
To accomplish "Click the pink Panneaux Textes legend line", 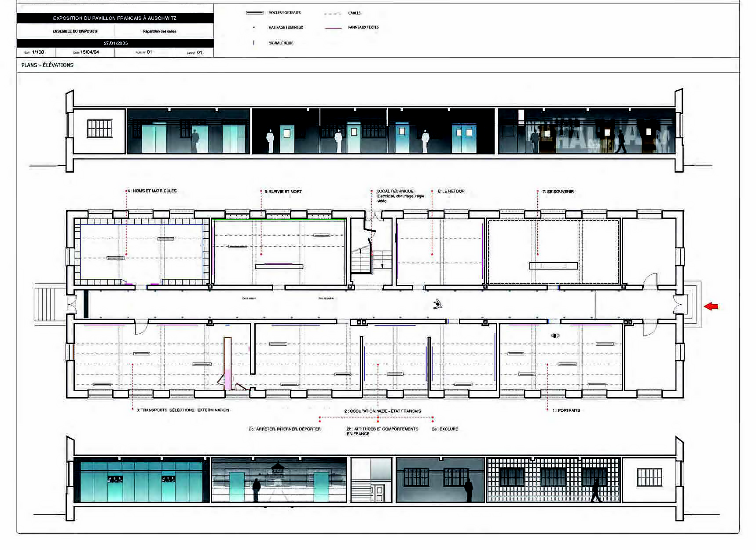I will pyautogui.click(x=333, y=28).
